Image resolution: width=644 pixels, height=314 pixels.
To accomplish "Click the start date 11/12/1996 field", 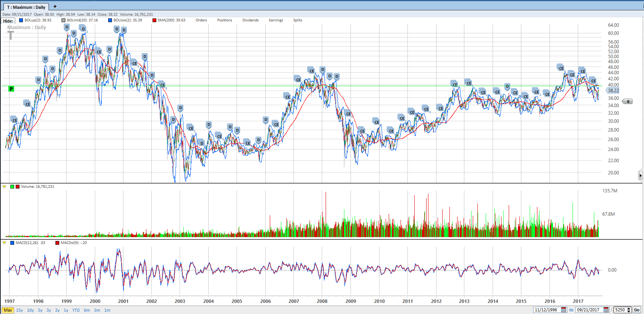I will 546,310.
